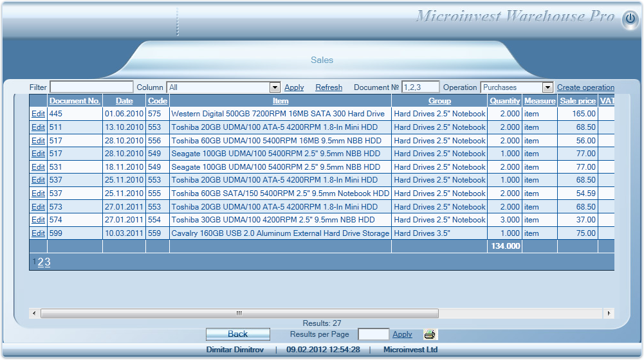
Task: Click the horizontal scrollbar right arrow
Action: (x=609, y=313)
